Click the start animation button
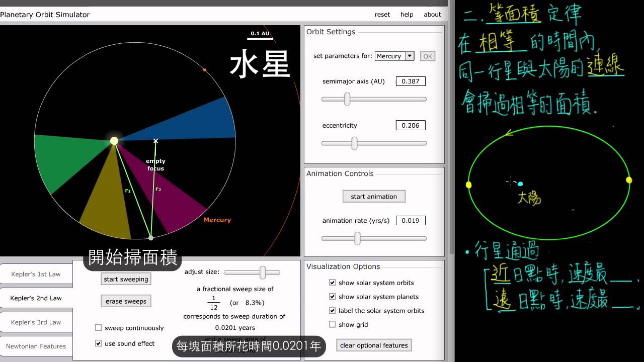The image size is (644, 362). pos(374,197)
